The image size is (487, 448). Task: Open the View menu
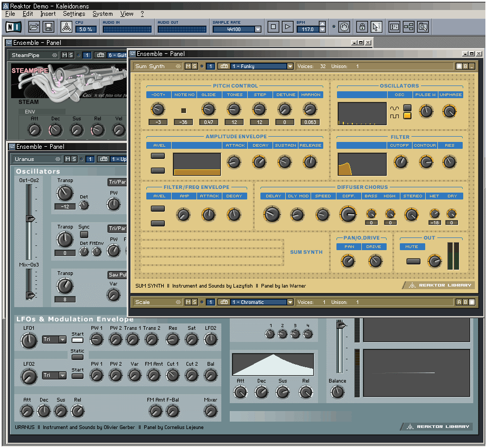click(127, 14)
